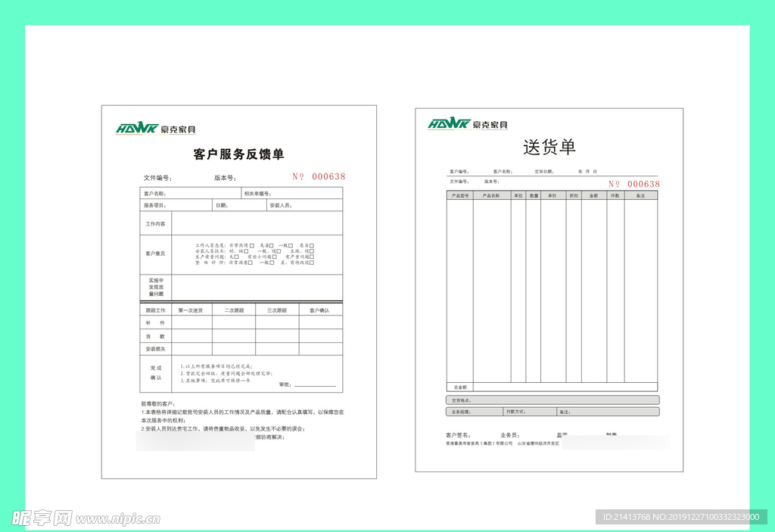Click the nipic.com watermark logo
This screenshot has height=532, width=775.
click(85, 518)
